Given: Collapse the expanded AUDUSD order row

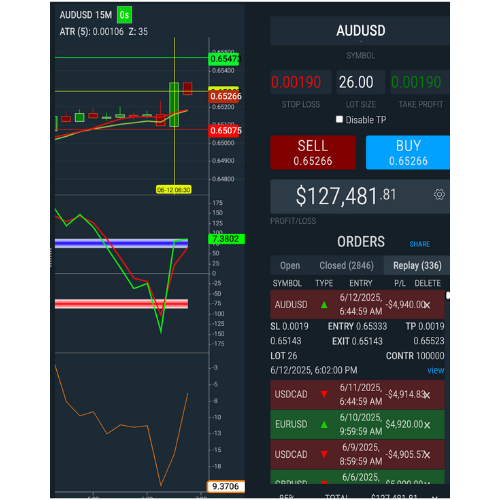Looking at the screenshot, I should (x=357, y=304).
